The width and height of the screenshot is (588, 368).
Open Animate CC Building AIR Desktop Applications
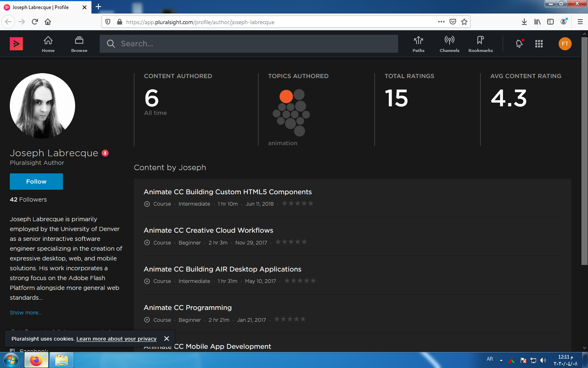pos(223,269)
